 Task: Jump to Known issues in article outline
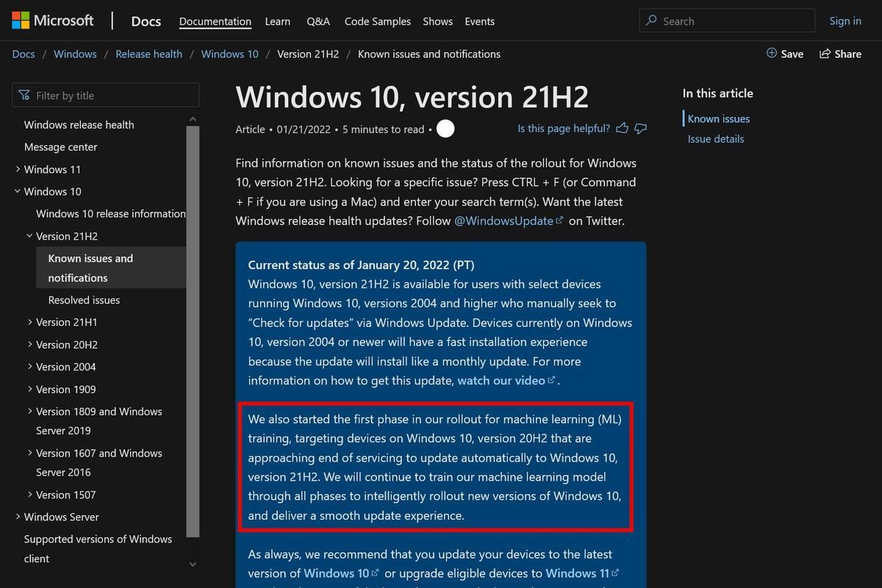pyautogui.click(x=719, y=118)
